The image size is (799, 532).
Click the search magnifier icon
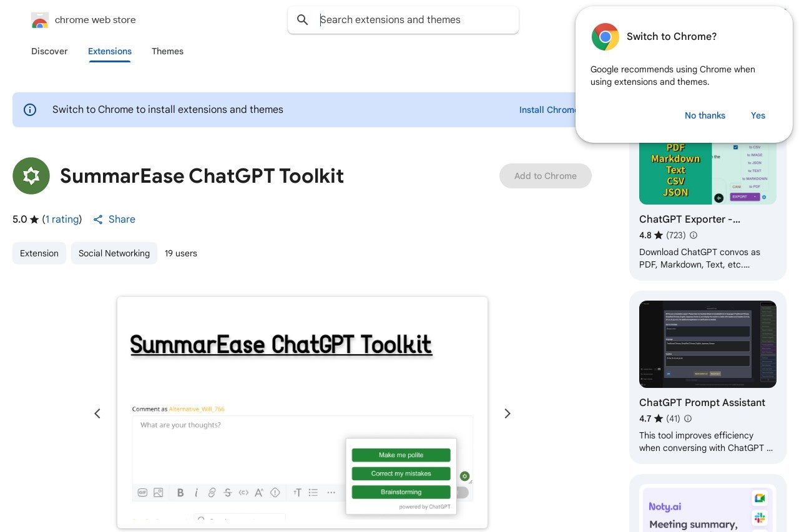tap(303, 20)
